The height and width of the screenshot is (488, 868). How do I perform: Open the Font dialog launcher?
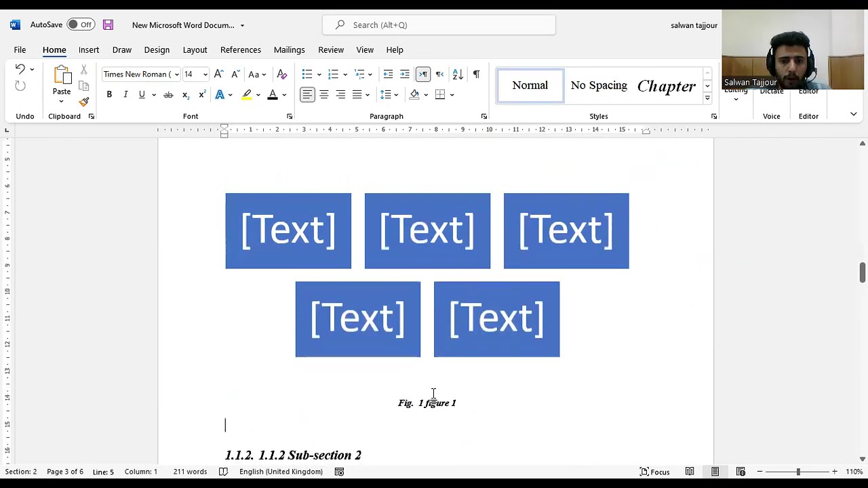[x=290, y=117]
